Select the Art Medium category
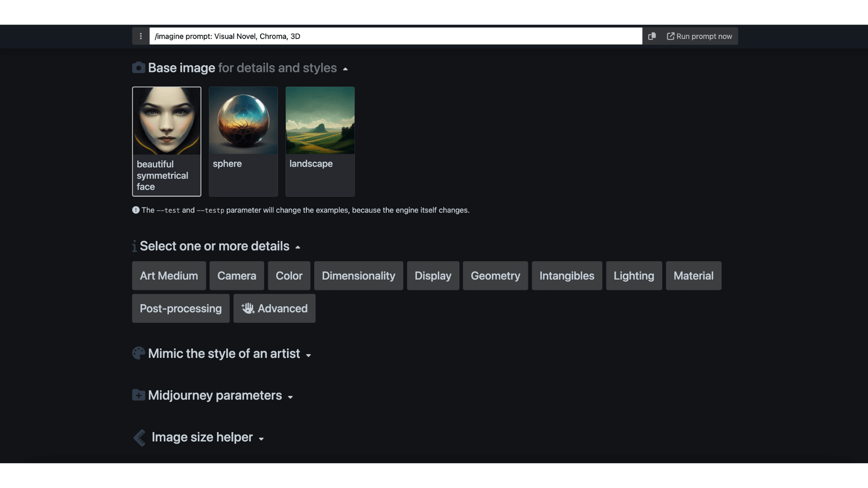Viewport: 868px width, 488px height. 168,276
